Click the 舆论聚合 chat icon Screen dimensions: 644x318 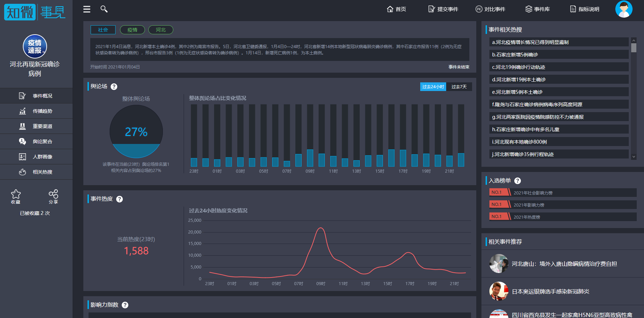click(22, 142)
